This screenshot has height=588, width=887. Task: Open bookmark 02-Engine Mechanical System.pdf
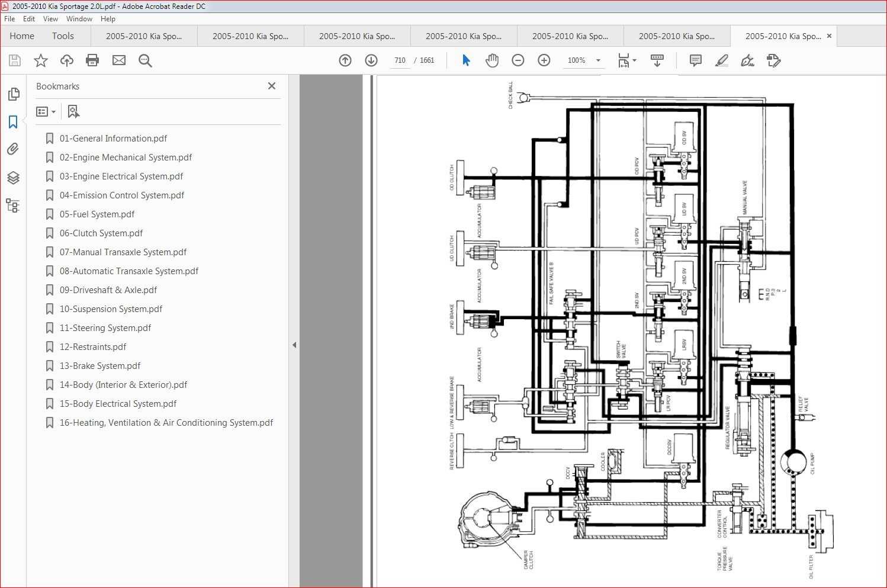point(126,158)
